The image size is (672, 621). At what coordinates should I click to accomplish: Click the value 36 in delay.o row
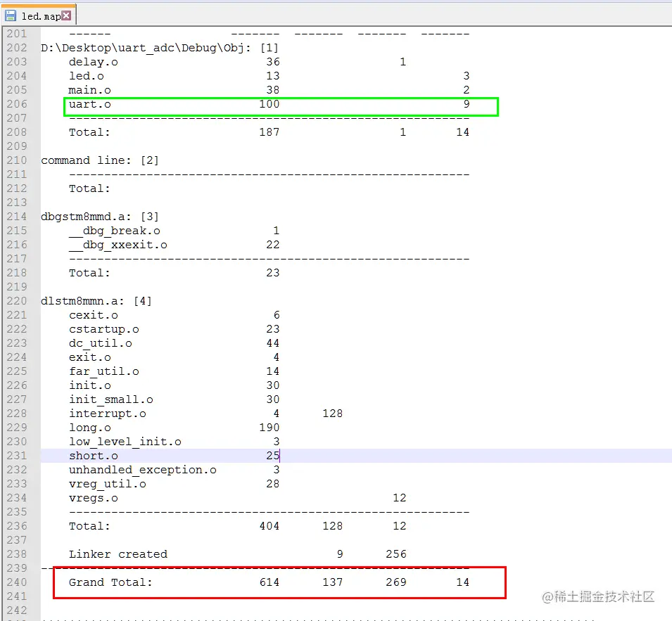pos(272,62)
